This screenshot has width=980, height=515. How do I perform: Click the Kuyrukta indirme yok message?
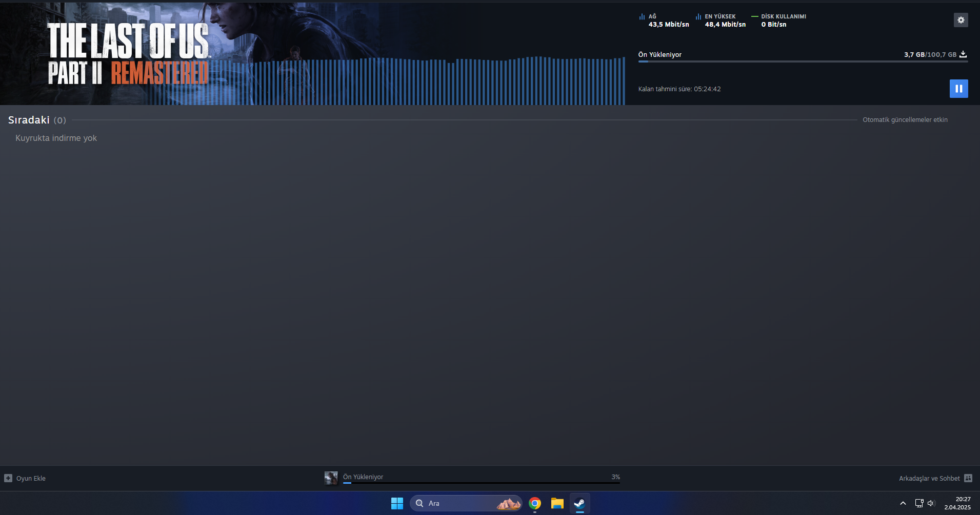pyautogui.click(x=56, y=138)
